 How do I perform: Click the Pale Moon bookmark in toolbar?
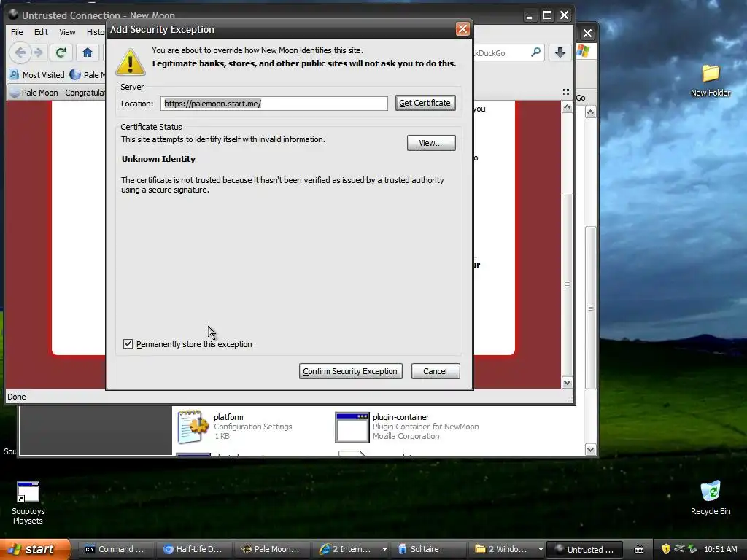88,75
